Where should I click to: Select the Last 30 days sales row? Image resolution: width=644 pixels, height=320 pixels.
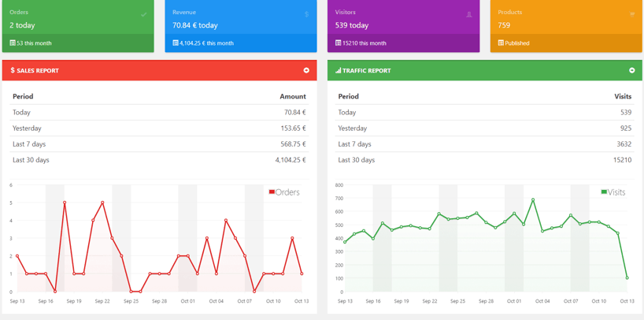pyautogui.click(x=159, y=160)
